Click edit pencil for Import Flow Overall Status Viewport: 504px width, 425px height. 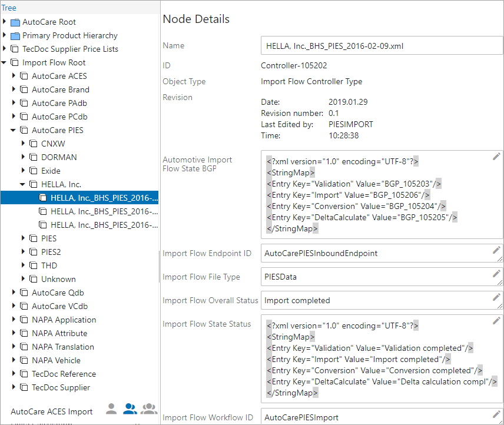[x=496, y=297]
